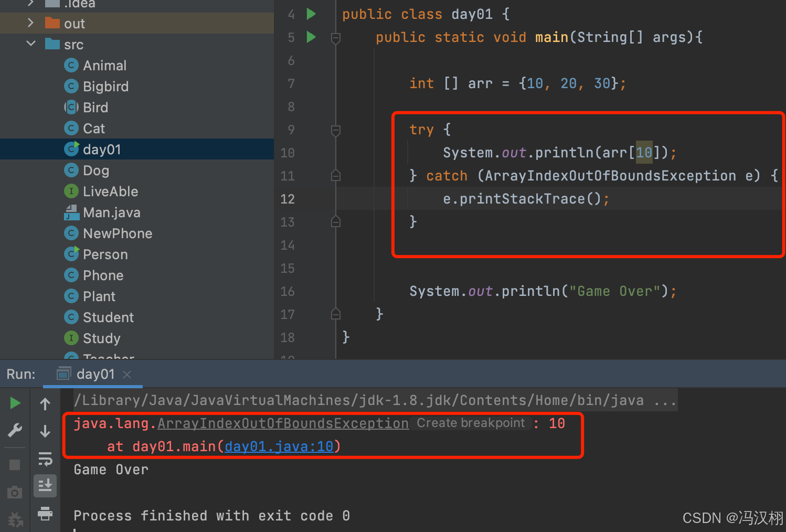Open the ArrayIndexOutOfBoundsException link in console
This screenshot has height=532, width=786.
point(283,423)
